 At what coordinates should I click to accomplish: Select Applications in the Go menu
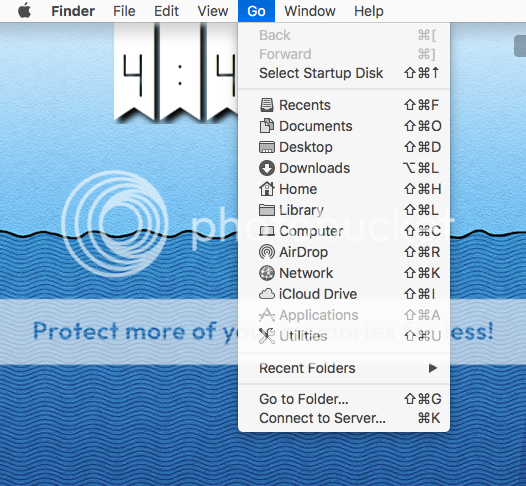pos(344,315)
